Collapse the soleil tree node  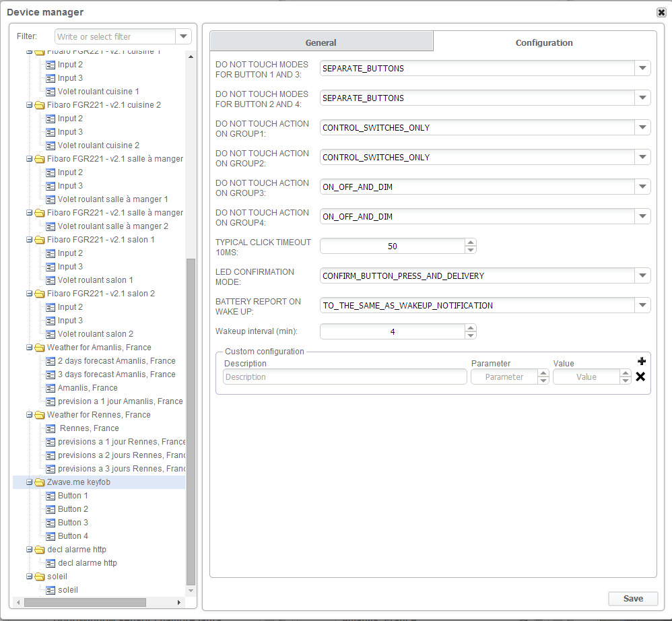coord(29,577)
